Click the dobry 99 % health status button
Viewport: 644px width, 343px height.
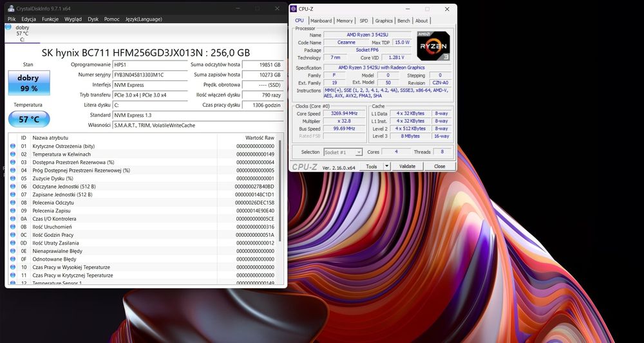point(29,83)
